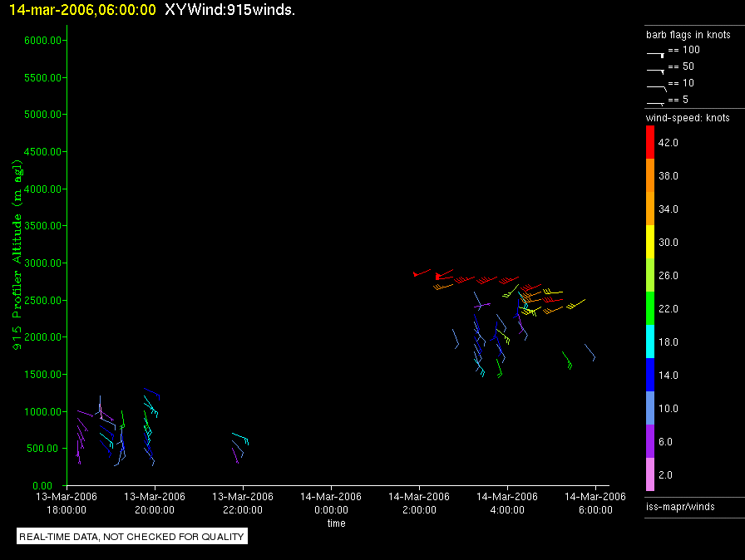Click the pink 2.0 knots color swatch

[650, 474]
